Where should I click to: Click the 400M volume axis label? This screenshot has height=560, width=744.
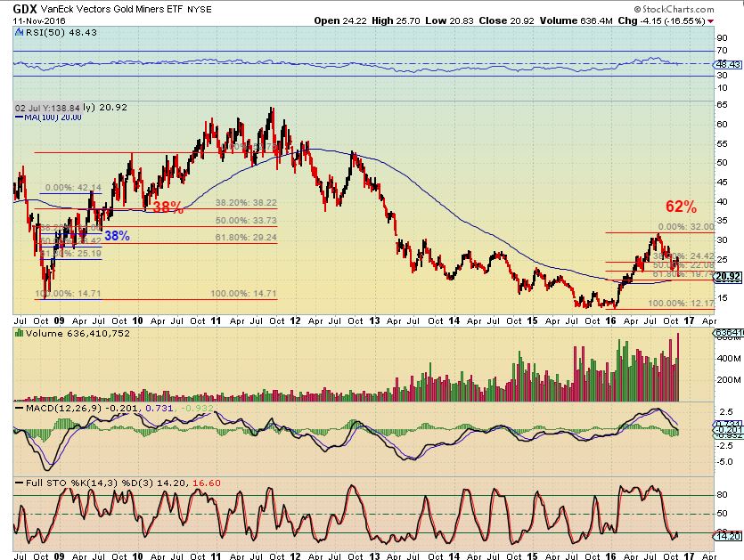[x=729, y=359]
